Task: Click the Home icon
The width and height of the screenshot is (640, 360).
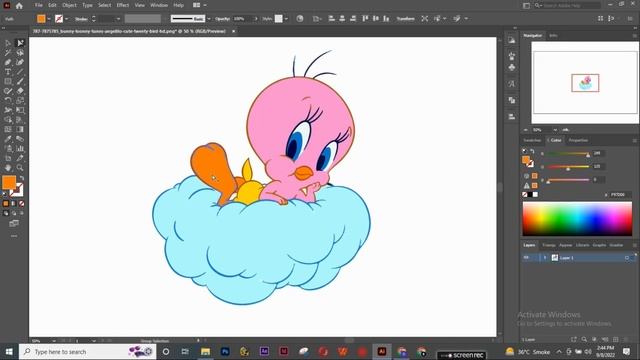Action: 19,6
